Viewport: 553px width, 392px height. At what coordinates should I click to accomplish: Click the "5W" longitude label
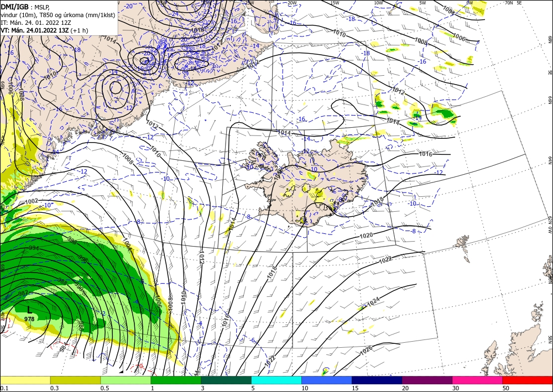tap(422, 3)
